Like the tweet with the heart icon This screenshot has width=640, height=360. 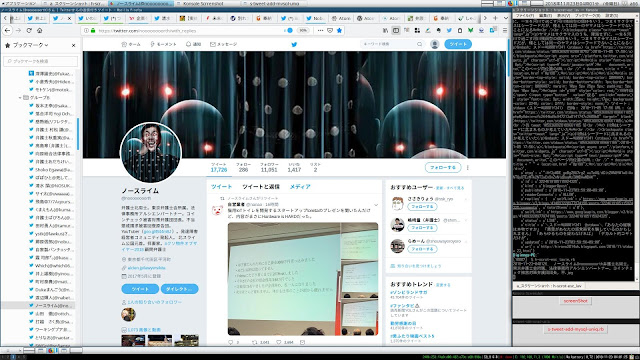tap(279, 342)
